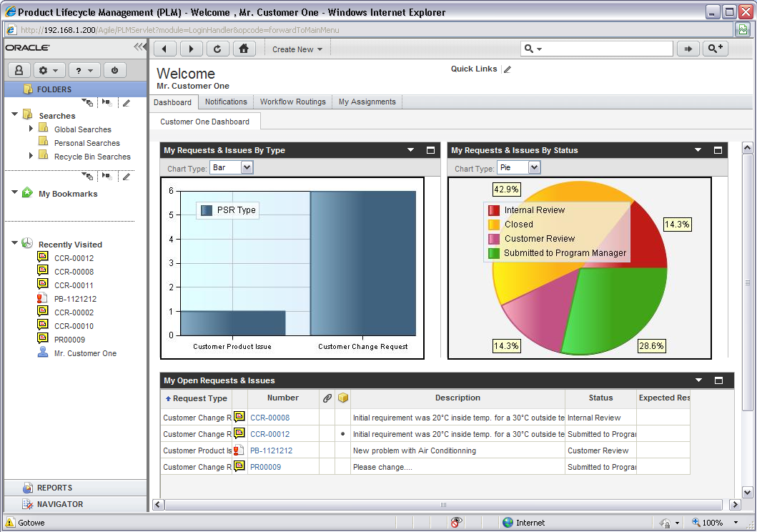Switch to the Dashboard tab

[x=172, y=102]
